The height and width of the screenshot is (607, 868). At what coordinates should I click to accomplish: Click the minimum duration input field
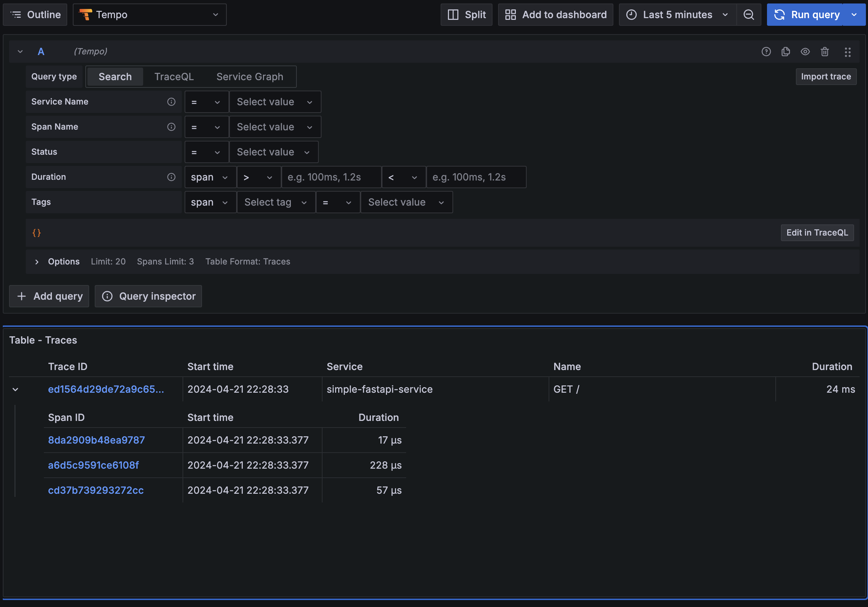331,177
